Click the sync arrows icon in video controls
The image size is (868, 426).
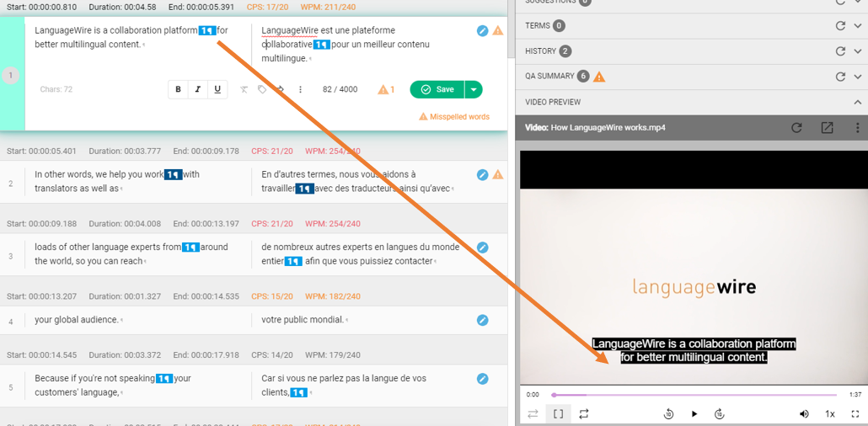click(533, 414)
